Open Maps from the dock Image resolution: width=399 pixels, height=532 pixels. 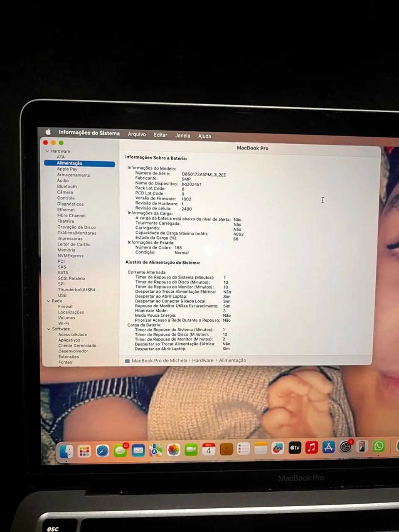pos(156,450)
